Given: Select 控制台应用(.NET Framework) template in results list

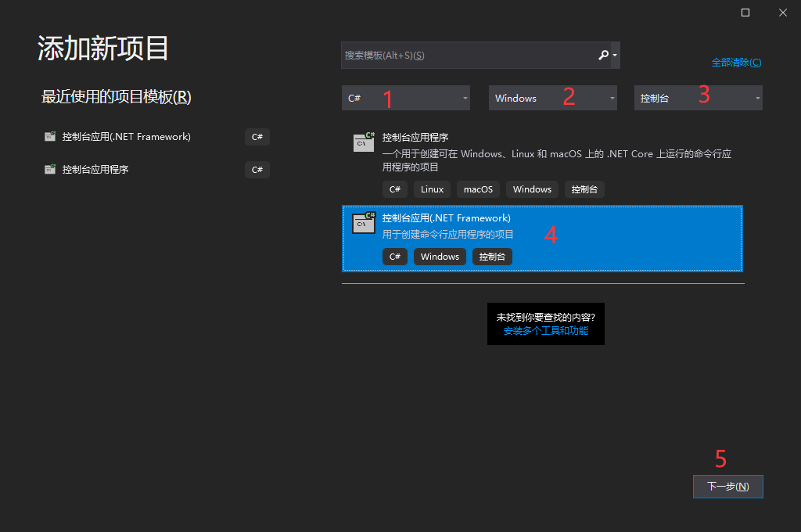Looking at the screenshot, I should [543, 239].
